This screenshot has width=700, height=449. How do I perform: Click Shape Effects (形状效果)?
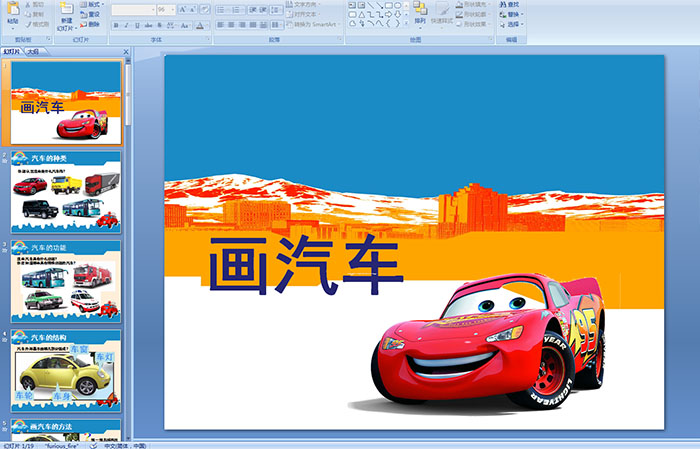pos(473,24)
